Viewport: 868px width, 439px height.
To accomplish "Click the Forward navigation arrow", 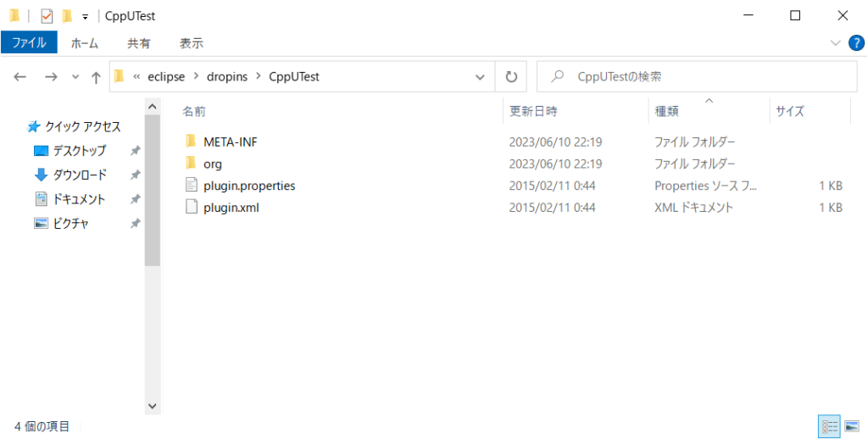I will [x=51, y=77].
